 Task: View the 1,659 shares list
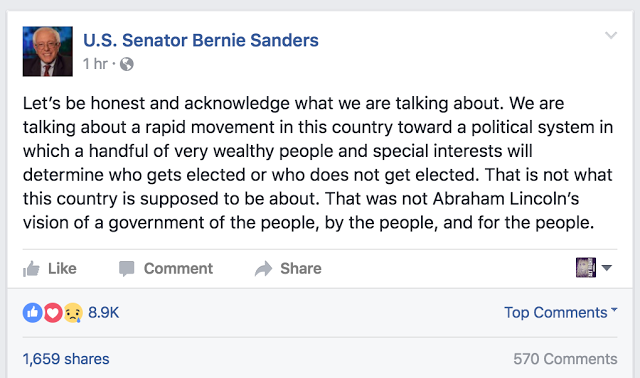66,359
